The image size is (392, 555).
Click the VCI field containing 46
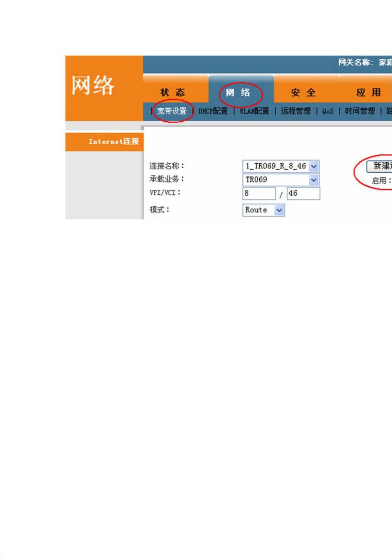pos(303,193)
